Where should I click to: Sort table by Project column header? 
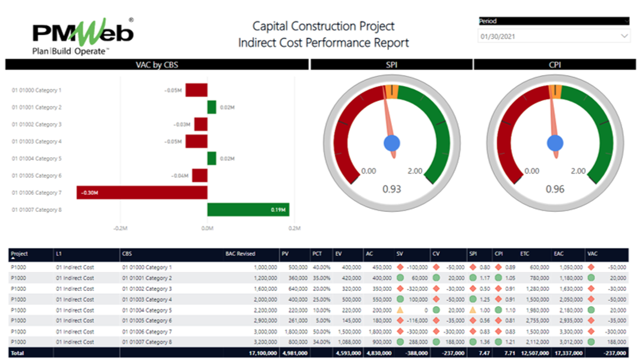(x=19, y=254)
